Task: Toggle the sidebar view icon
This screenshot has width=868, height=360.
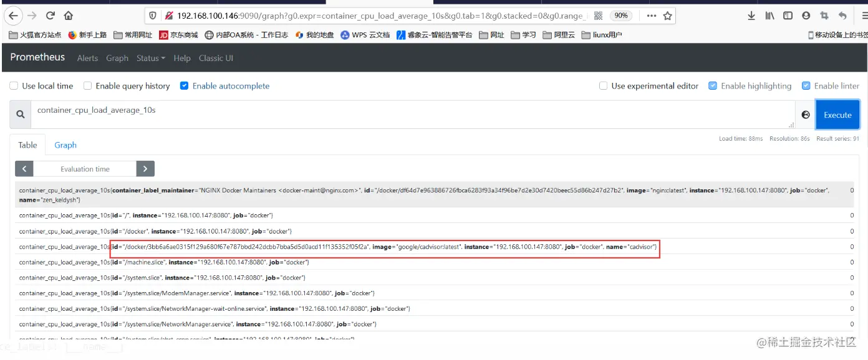Action: (788, 16)
